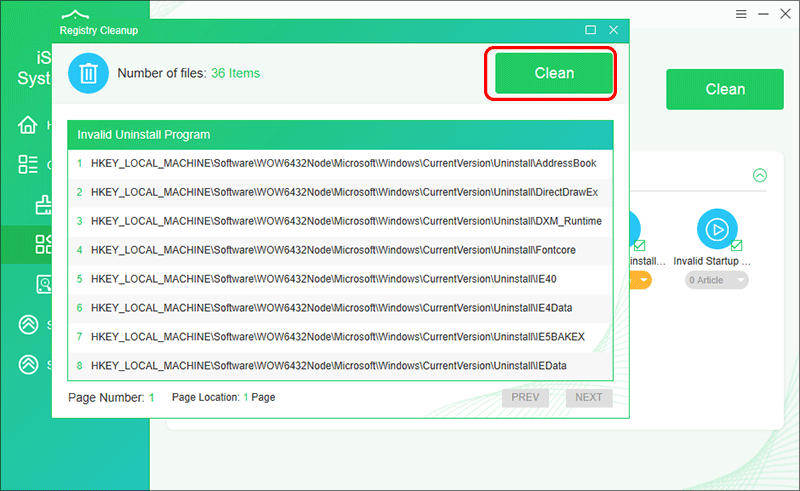This screenshot has width=800, height=491.
Task: Select the Fontcore registry entry row
Action: tap(340, 249)
